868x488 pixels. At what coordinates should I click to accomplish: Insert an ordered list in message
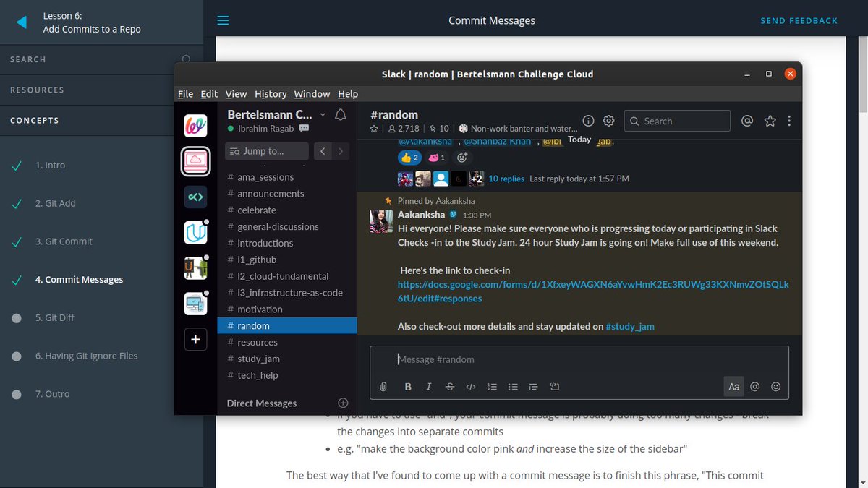[x=492, y=387]
